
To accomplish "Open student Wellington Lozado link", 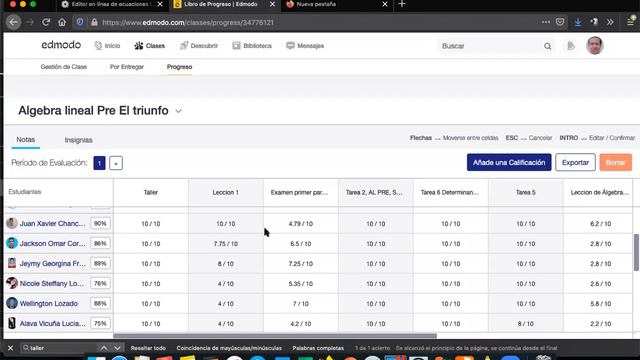I will click(x=49, y=304).
